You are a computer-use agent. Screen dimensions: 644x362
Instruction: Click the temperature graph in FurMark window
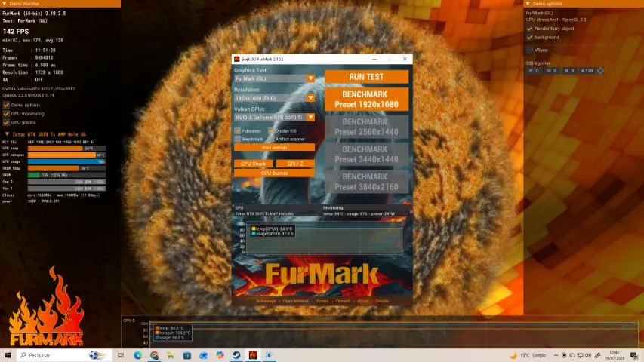[x=324, y=238]
